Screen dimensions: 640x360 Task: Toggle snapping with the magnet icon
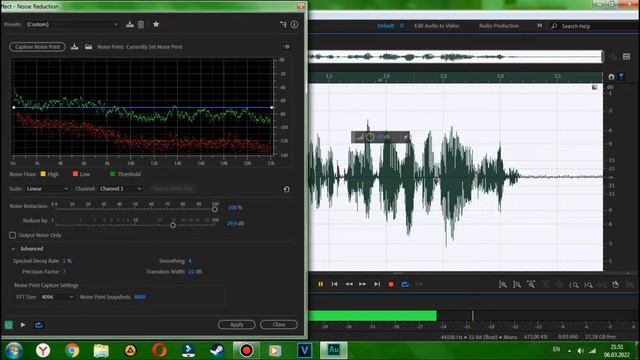611,77
